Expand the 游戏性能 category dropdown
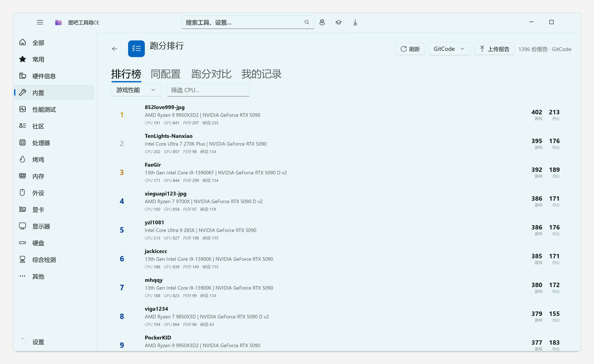594x364 pixels. point(136,90)
